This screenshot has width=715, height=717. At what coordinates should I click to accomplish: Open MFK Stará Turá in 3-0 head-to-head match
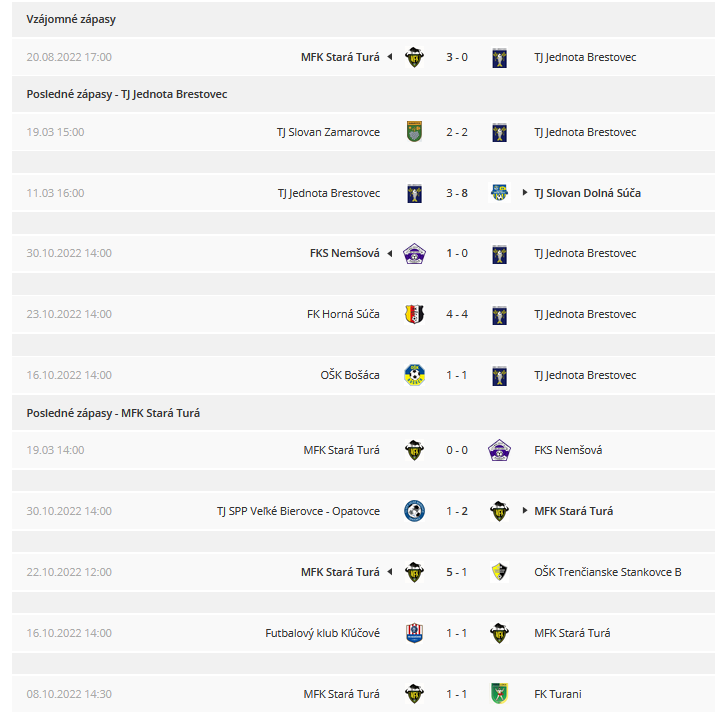coord(340,57)
